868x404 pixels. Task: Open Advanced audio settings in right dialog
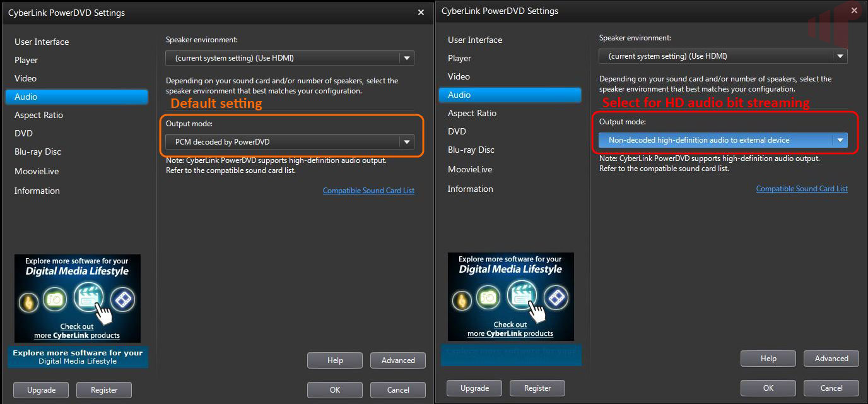[x=831, y=359]
